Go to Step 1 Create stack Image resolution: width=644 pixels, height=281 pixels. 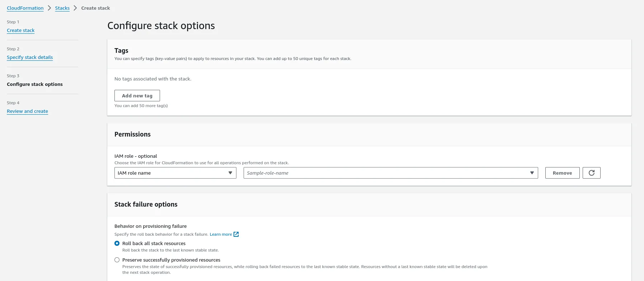pos(21,31)
